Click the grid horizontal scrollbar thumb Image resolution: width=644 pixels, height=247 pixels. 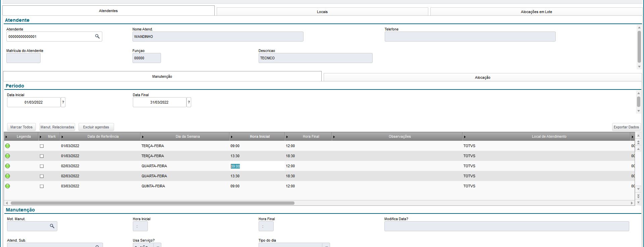point(153,203)
